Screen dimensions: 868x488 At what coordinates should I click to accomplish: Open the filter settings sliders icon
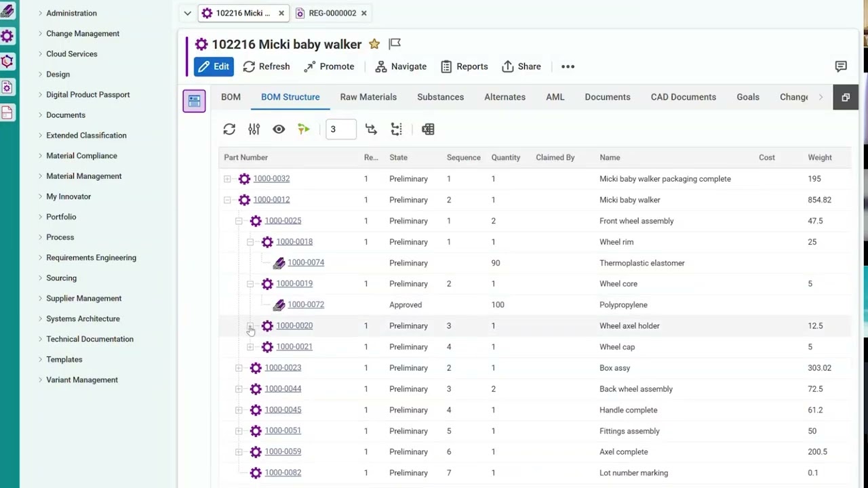coord(254,129)
